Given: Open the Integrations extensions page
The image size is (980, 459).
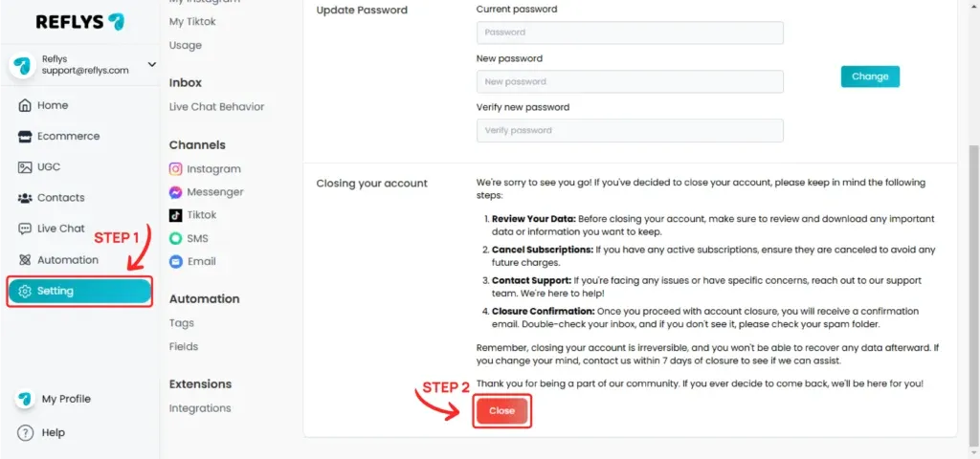Looking at the screenshot, I should coord(200,408).
